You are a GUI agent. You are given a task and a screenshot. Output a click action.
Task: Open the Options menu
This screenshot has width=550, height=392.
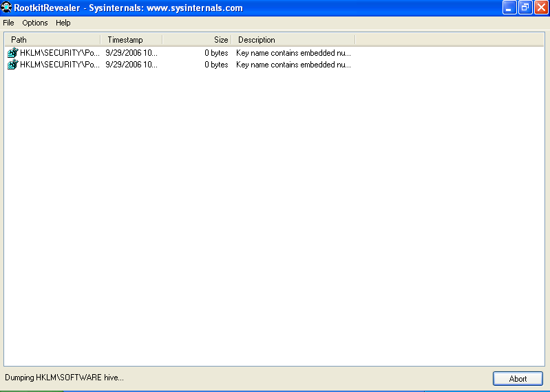(34, 23)
